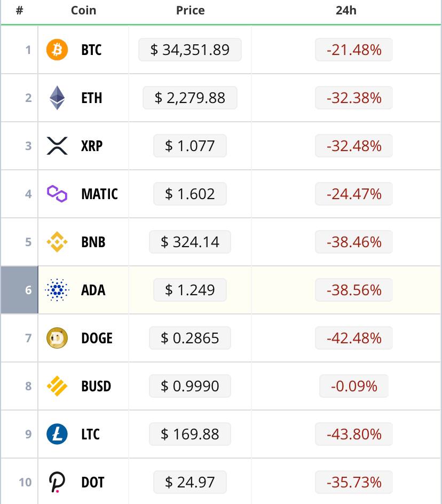Open the DOGE coin name link
This screenshot has height=504, width=442.
coord(97,338)
